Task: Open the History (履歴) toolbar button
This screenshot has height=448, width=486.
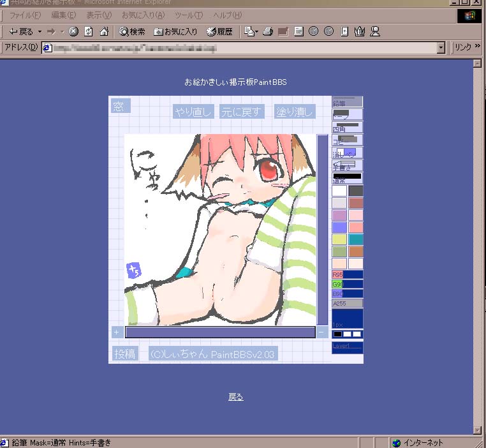Action: (219, 31)
